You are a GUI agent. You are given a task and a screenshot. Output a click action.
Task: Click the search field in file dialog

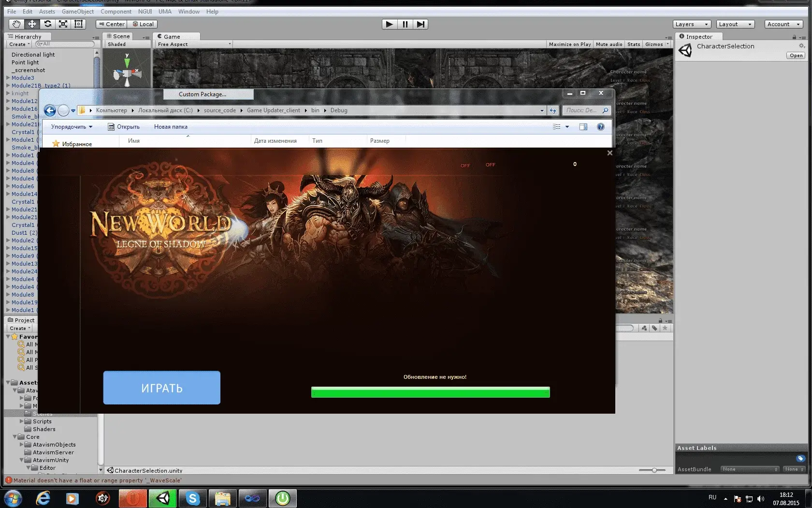(586, 110)
